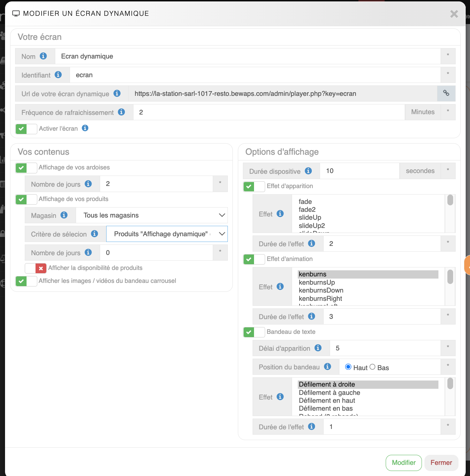This screenshot has height=476, width=470.
Task: Click info icon beside Identifiant label
Action: pos(58,75)
